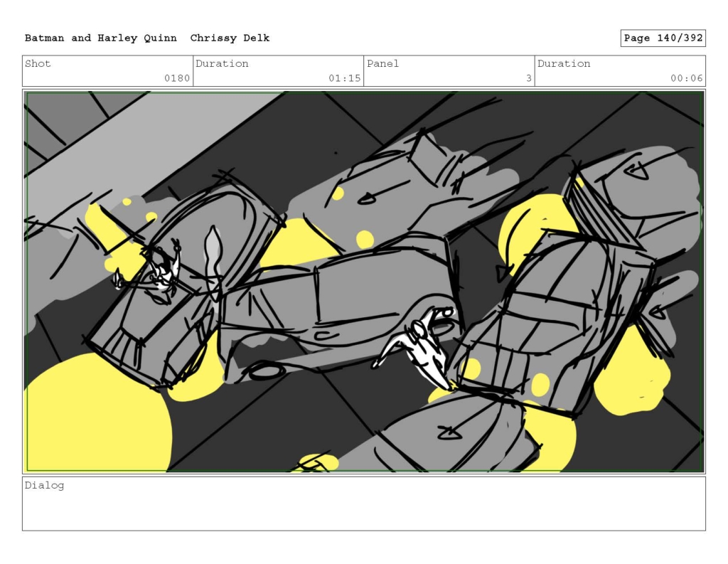Click the "Dialog" label
Image resolution: width=728 pixels, height=564 pixels.
45,486
